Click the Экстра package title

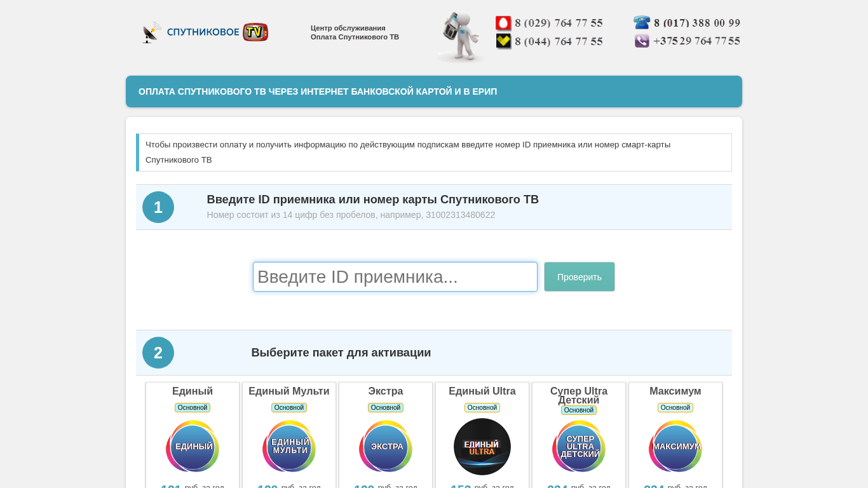coord(386,391)
